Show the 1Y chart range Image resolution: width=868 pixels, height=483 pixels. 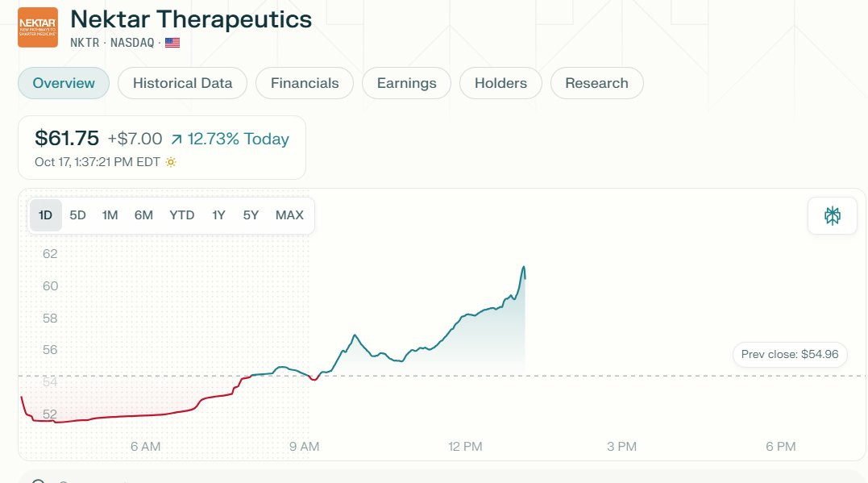pos(218,215)
